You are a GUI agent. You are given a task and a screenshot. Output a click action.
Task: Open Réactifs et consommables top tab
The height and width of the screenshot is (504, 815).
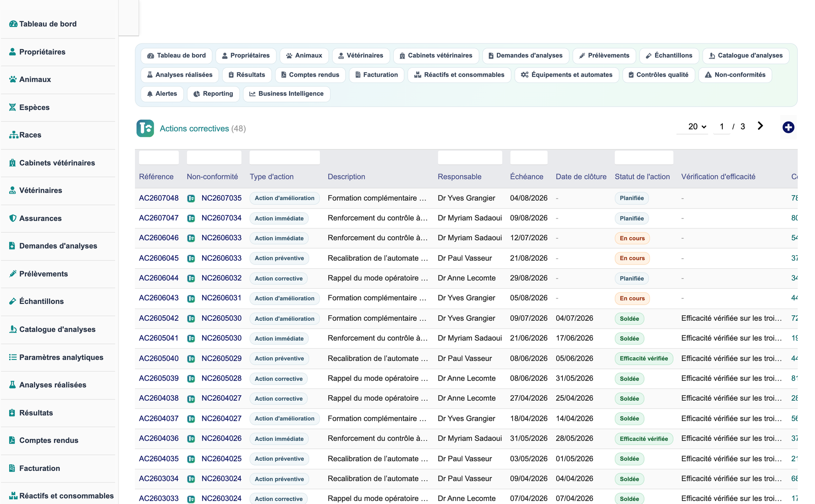[459, 75]
